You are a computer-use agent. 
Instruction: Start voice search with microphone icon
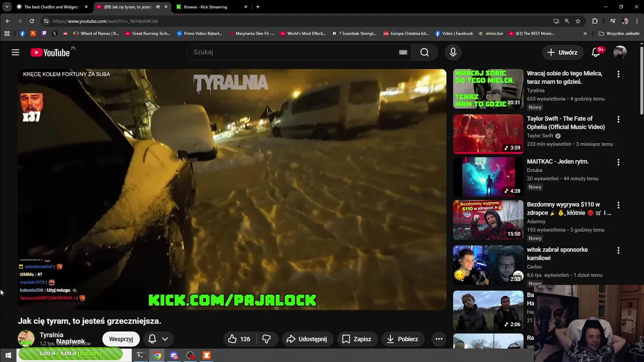(453, 52)
